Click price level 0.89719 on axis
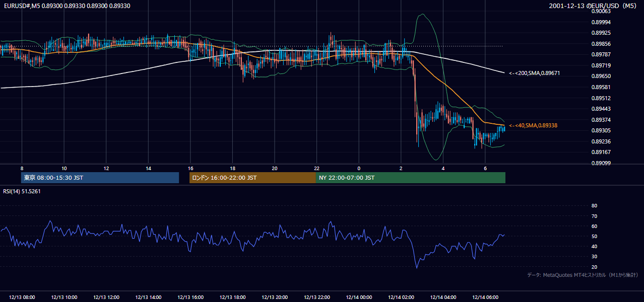This screenshot has width=644, height=302. 601,65
